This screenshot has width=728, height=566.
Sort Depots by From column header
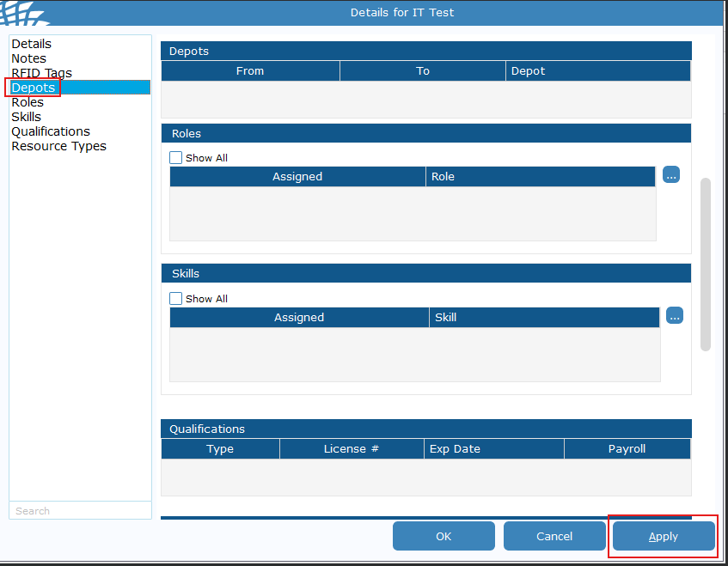tap(250, 71)
